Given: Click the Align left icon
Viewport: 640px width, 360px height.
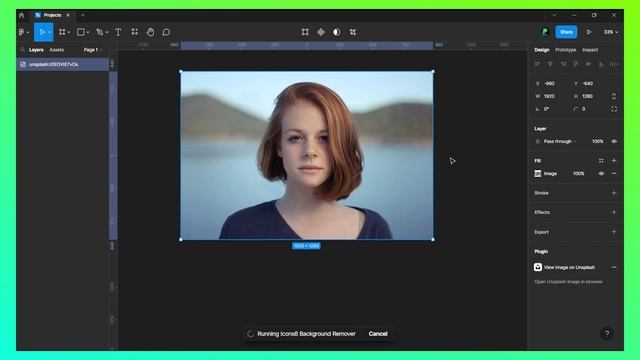Looking at the screenshot, I should 538,64.
